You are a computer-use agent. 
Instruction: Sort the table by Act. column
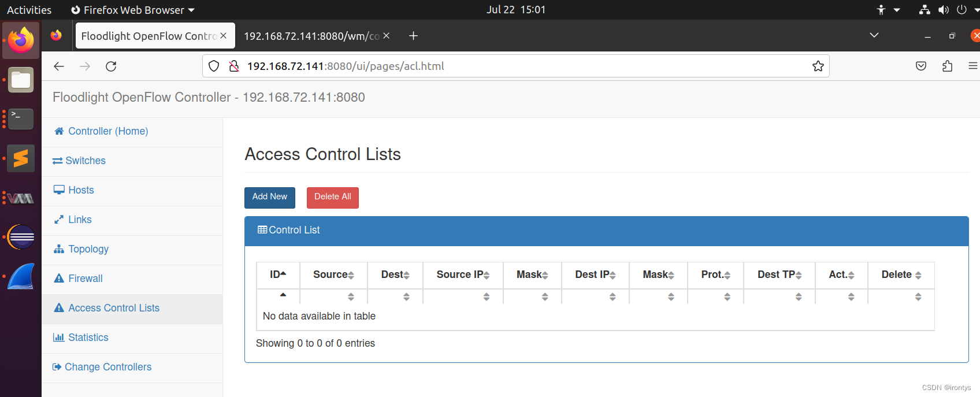click(841, 275)
